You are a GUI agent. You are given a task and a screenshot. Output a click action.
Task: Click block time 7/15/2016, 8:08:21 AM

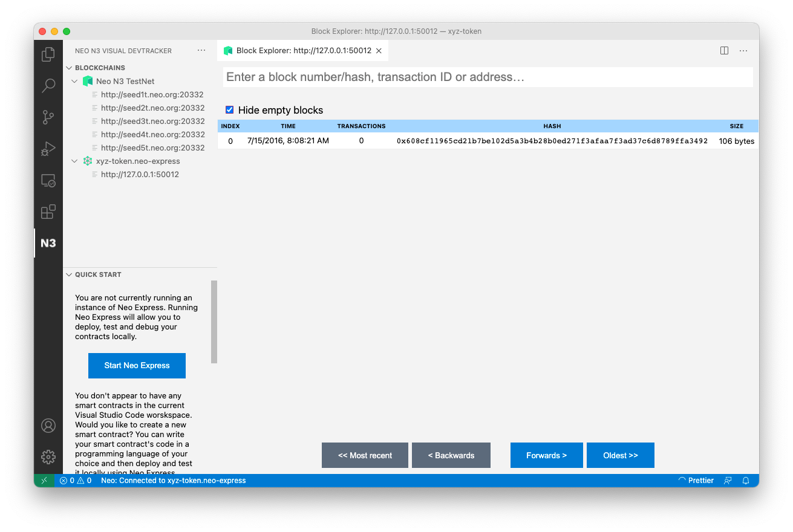[x=289, y=141]
